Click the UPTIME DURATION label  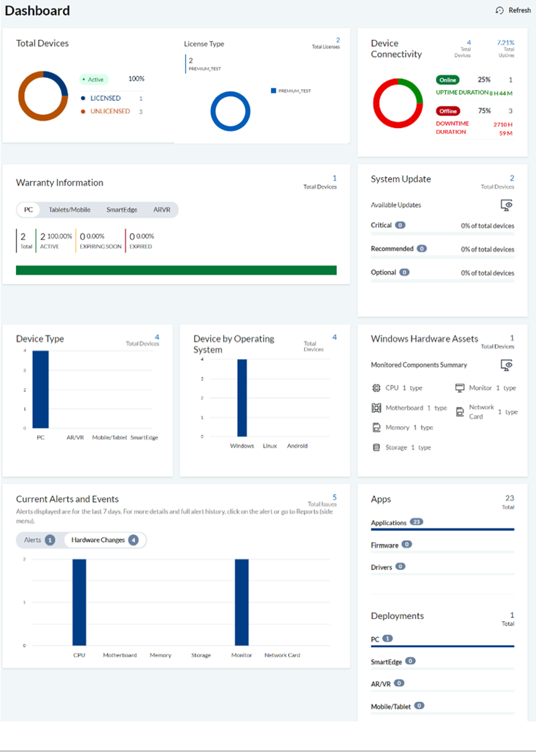(x=462, y=92)
